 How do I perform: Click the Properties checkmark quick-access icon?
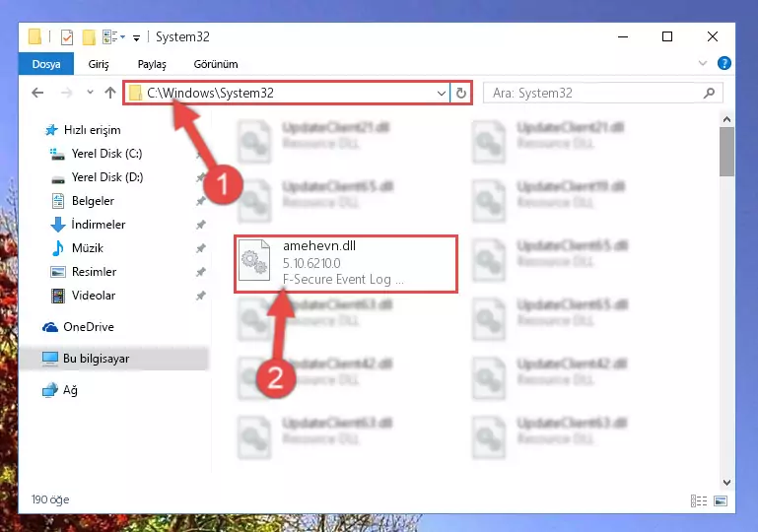(67, 37)
